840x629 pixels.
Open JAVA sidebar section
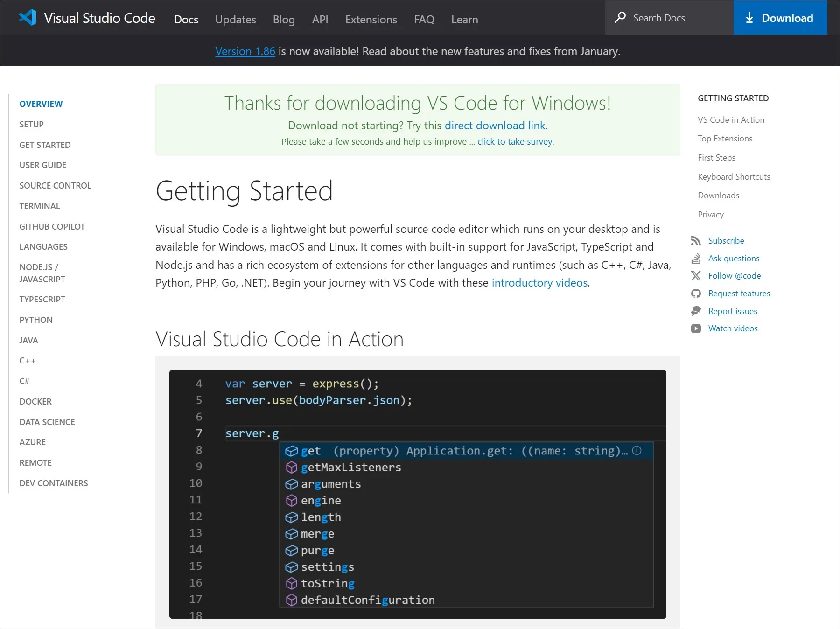click(x=28, y=341)
